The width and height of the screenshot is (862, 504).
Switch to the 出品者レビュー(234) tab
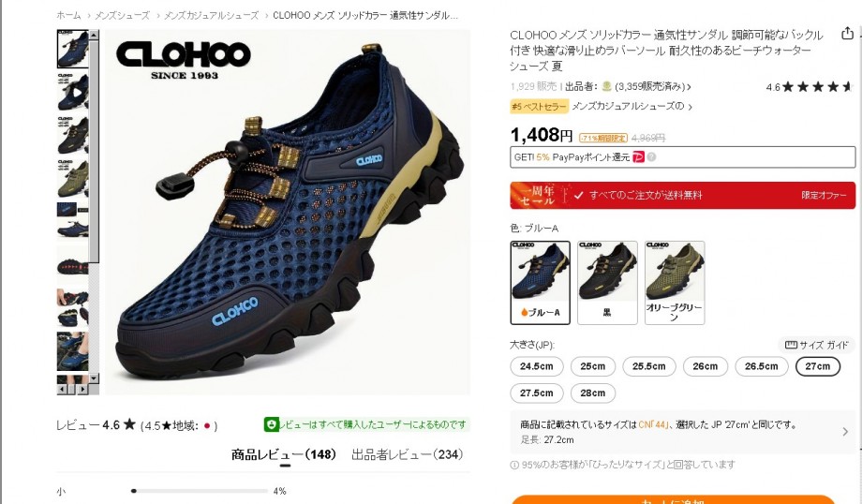tap(407, 455)
